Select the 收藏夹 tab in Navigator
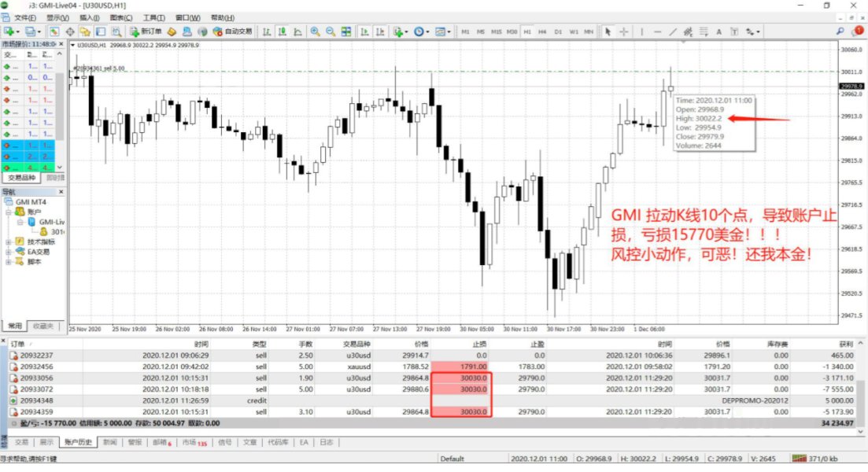The width and height of the screenshot is (868, 472). click(x=43, y=326)
